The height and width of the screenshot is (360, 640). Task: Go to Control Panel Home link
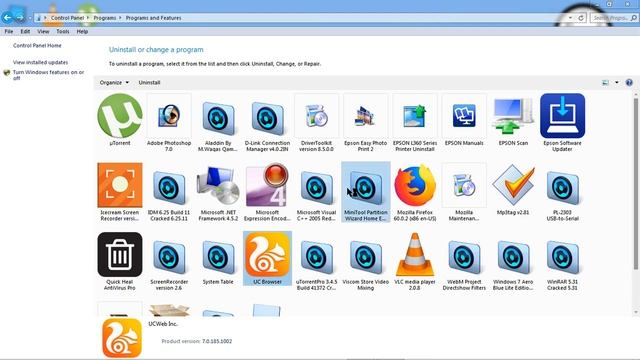pos(37,46)
